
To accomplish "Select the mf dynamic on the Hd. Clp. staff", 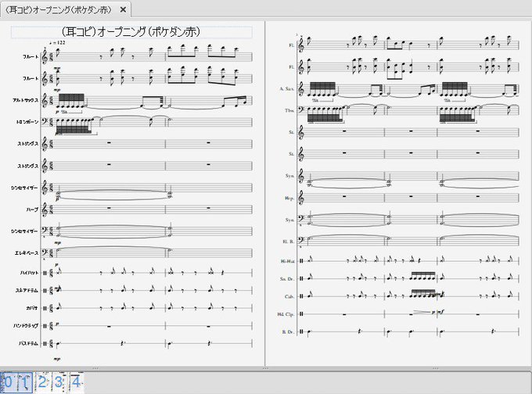I will click(x=440, y=312).
